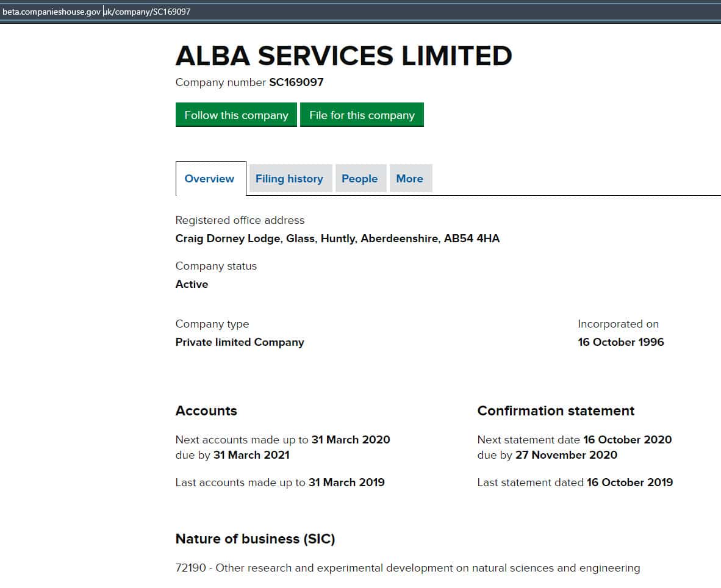Click the accounts due by 31 March 2021 date

[x=251, y=455]
